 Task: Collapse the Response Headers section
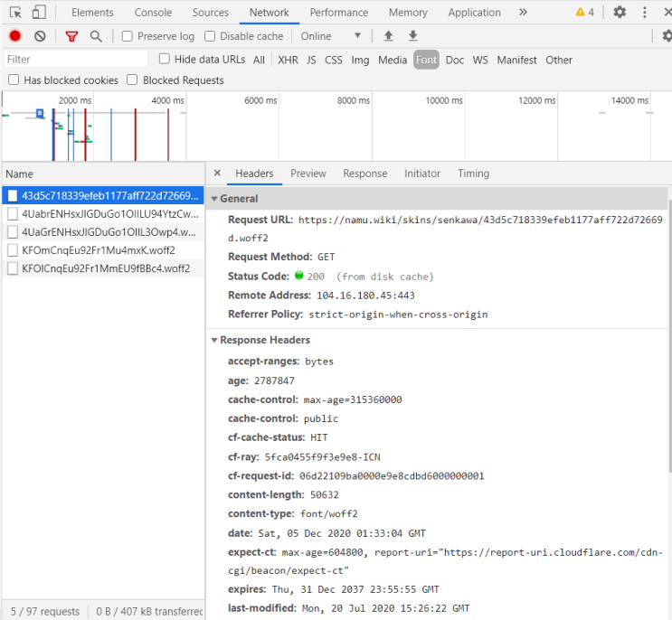(214, 340)
